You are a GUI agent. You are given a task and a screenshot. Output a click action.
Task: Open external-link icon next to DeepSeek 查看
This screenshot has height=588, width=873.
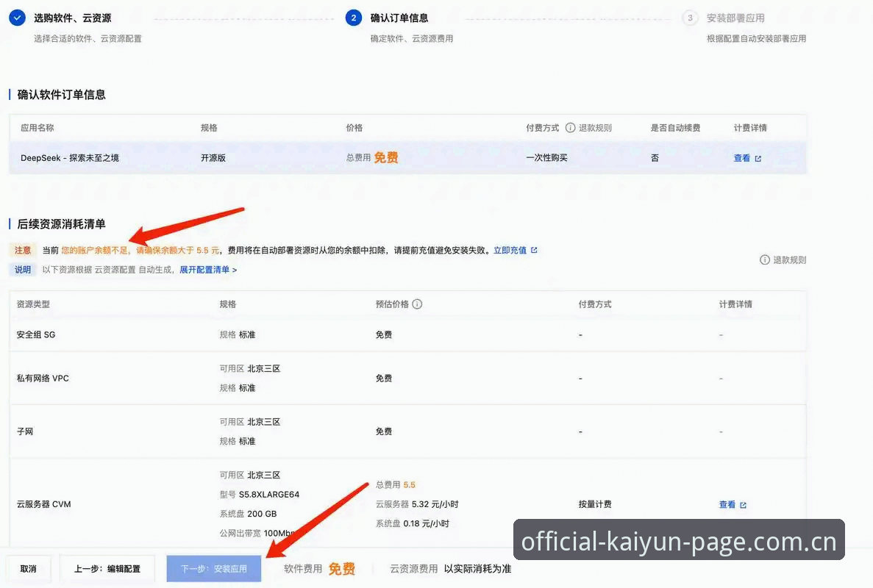coord(758,159)
